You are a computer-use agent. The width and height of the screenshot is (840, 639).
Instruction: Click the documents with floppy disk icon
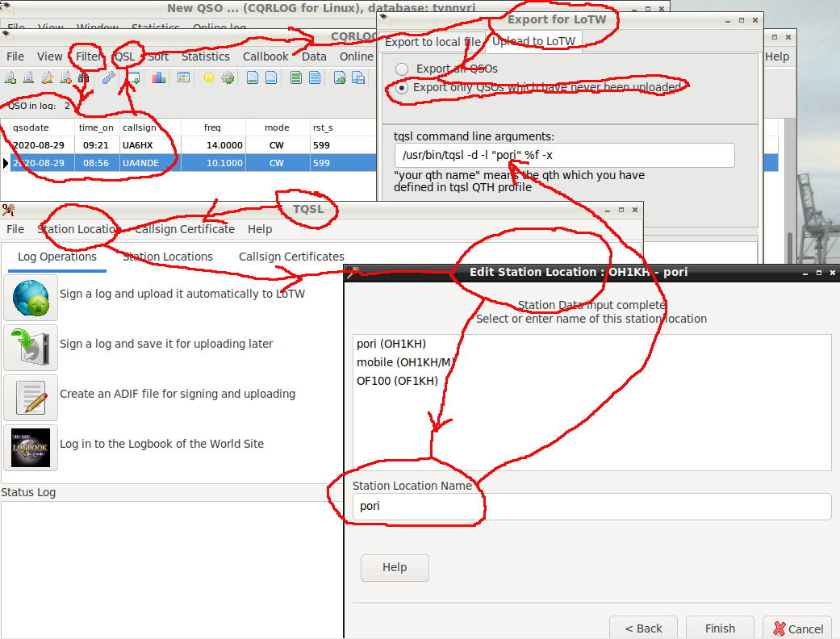pos(358,78)
